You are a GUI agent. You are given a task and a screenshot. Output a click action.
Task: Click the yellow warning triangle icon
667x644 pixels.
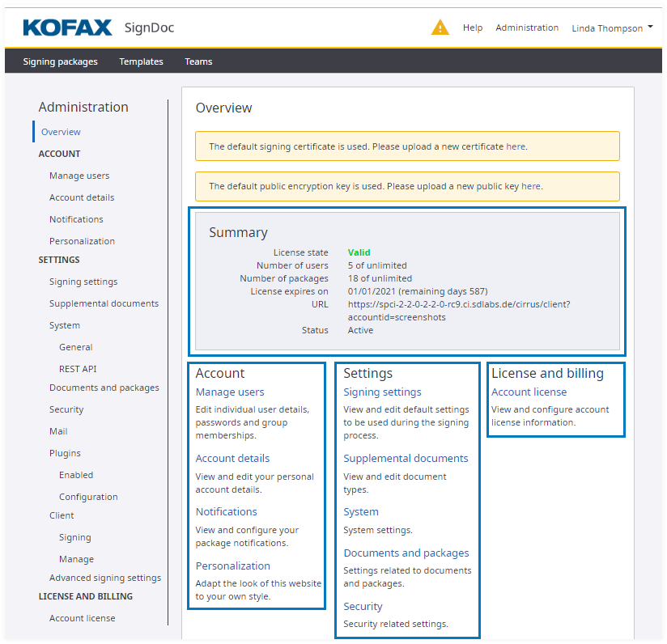[440, 28]
